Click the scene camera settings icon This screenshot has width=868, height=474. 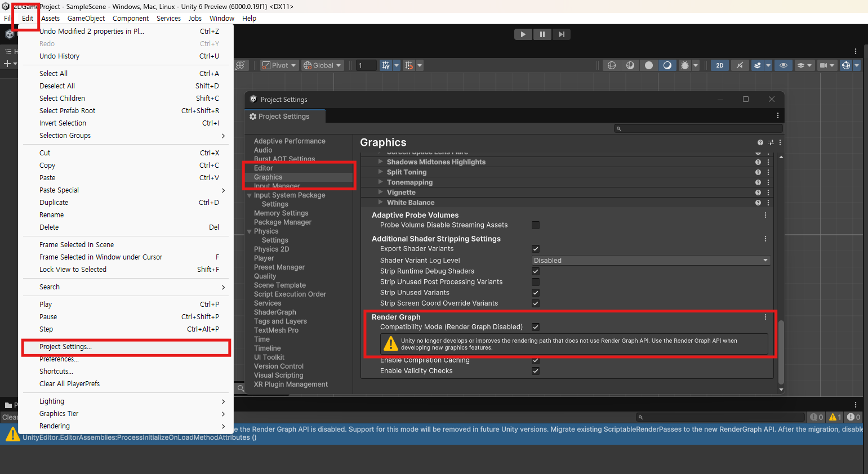pyautogui.click(x=824, y=65)
